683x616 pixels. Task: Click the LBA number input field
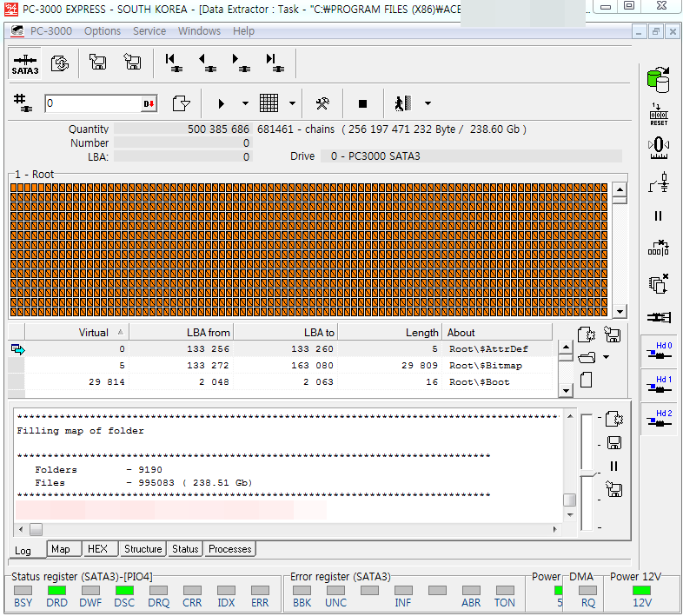(92, 103)
